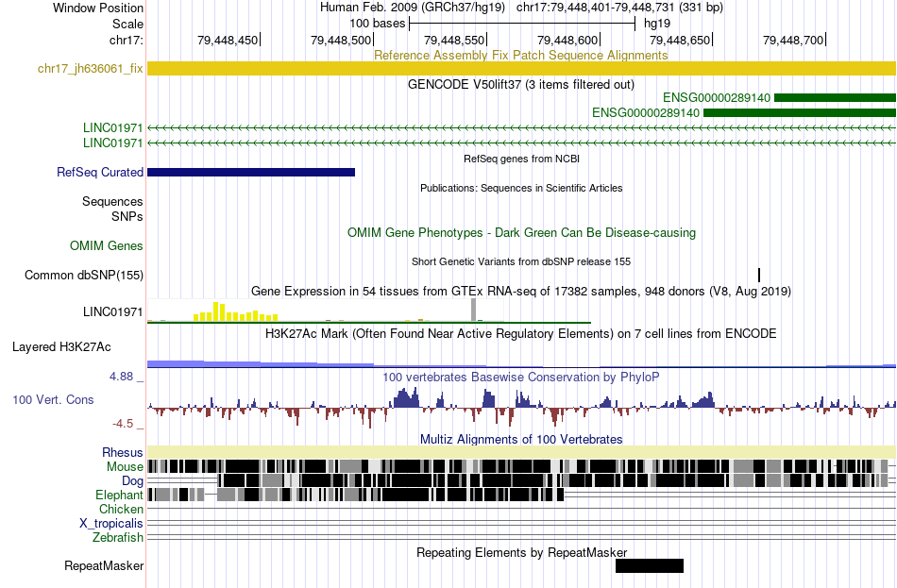
Task: Click the PhyloP conservation wiggle graph
Action: point(521,407)
